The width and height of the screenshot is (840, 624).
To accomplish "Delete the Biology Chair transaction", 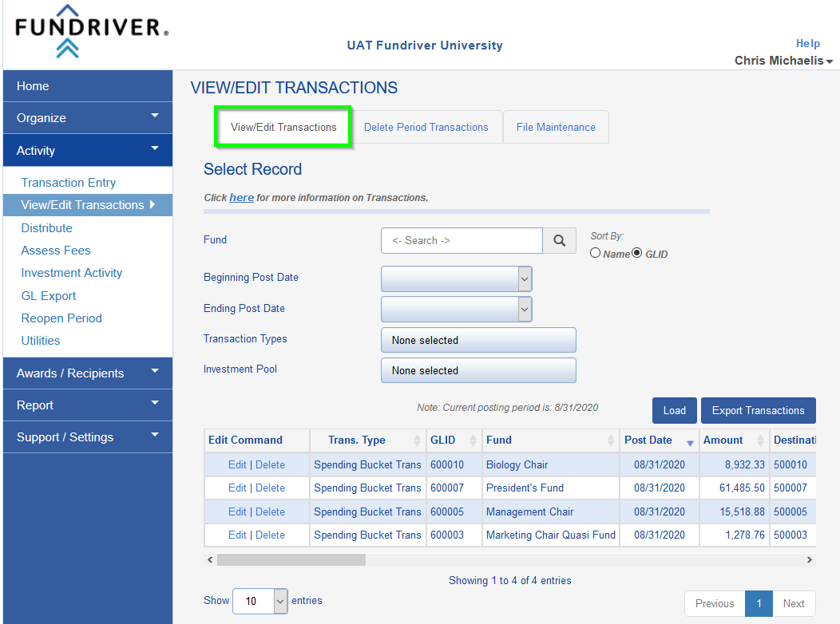I will tap(270, 465).
